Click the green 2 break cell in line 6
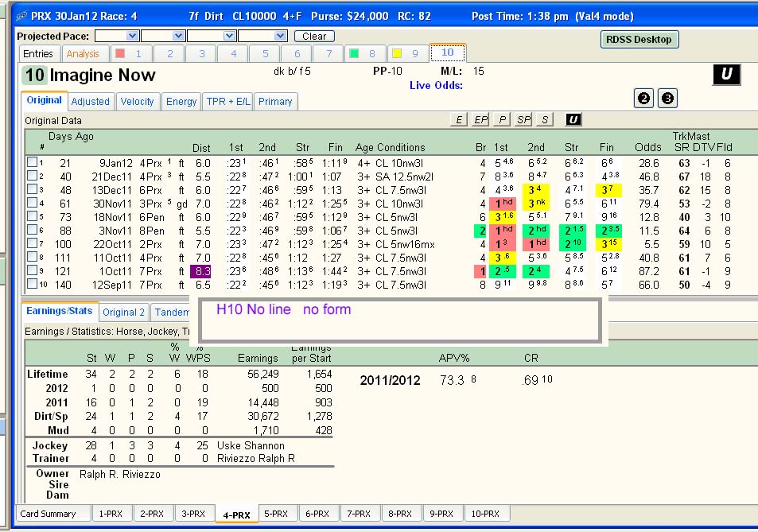This screenshot has width=758, height=532. click(x=480, y=231)
